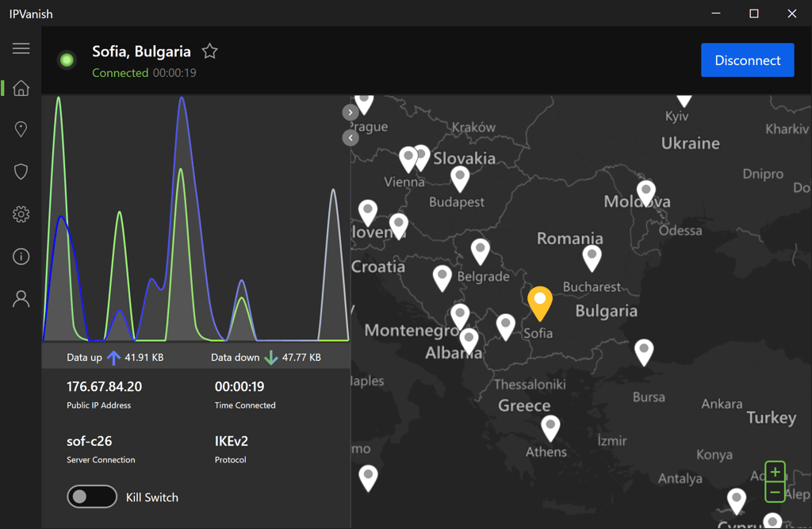Go to the Home view

pos(21,88)
